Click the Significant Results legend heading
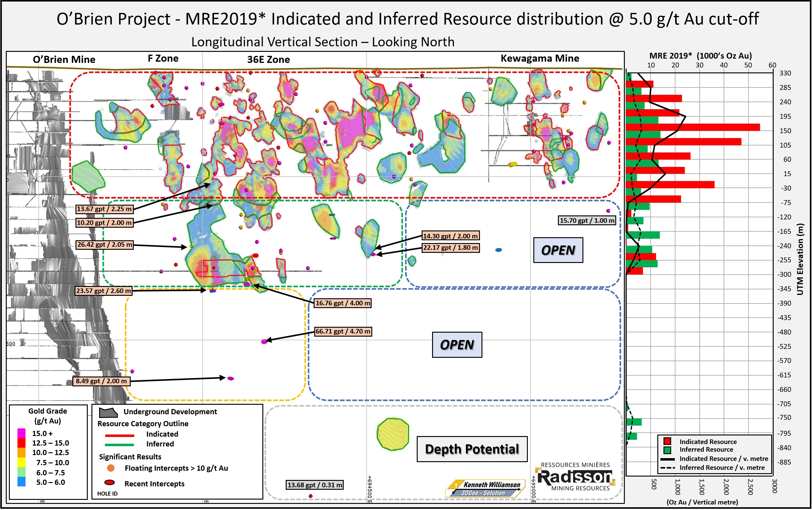Viewport: 812px width, 510px height. [x=130, y=457]
